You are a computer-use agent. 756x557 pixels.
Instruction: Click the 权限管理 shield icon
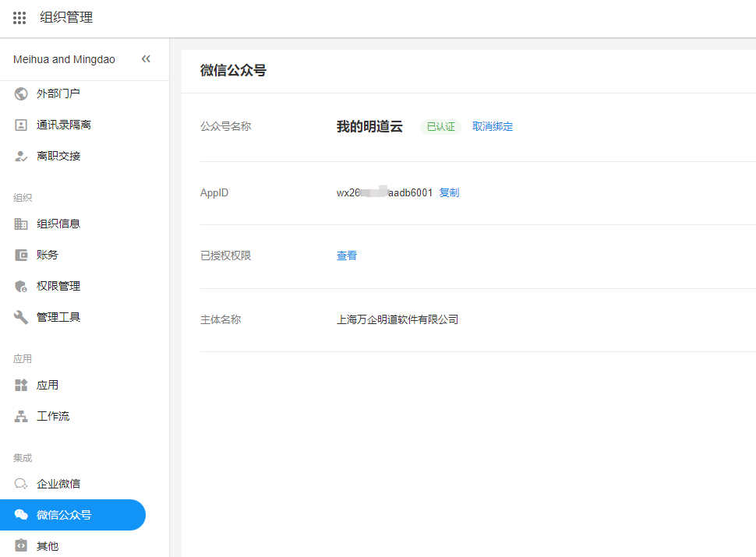point(21,286)
